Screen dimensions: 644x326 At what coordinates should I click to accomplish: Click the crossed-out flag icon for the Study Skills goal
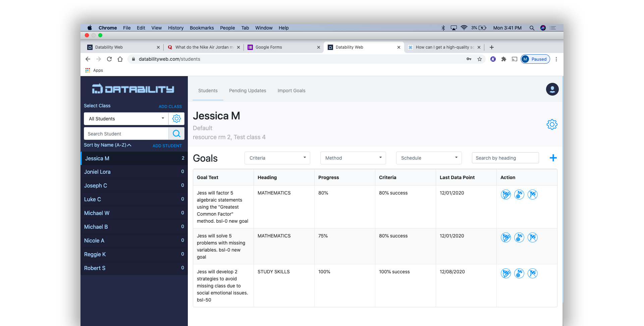tap(532, 273)
